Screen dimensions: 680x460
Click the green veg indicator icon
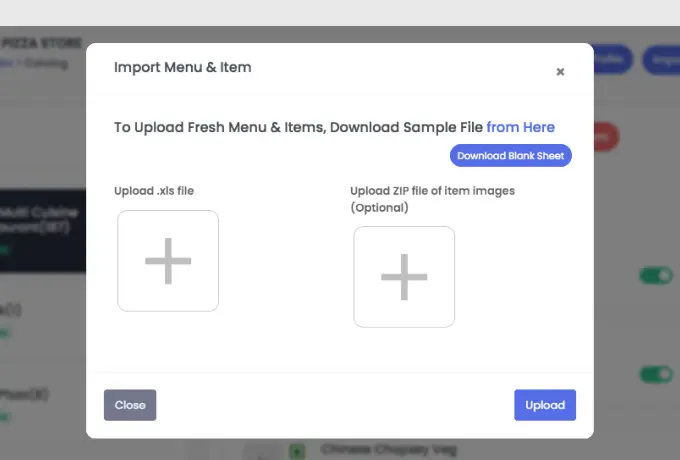coord(297,452)
